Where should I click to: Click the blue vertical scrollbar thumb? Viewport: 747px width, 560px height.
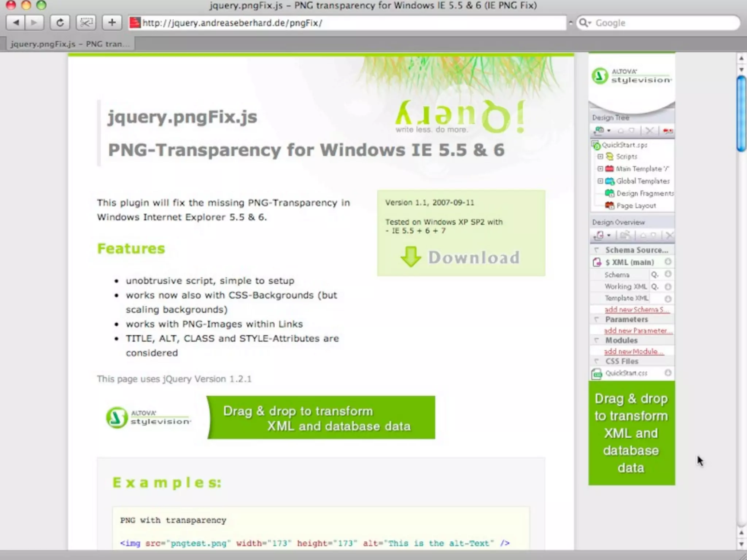click(x=741, y=113)
